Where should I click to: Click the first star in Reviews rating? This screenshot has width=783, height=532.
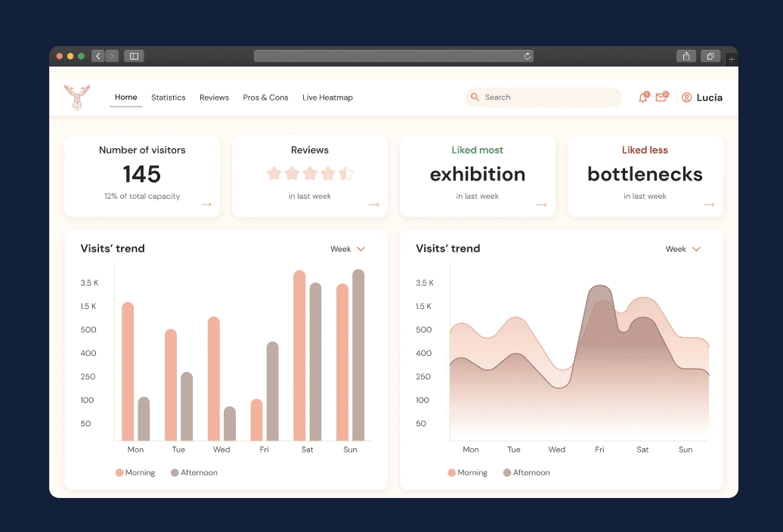[x=274, y=173]
